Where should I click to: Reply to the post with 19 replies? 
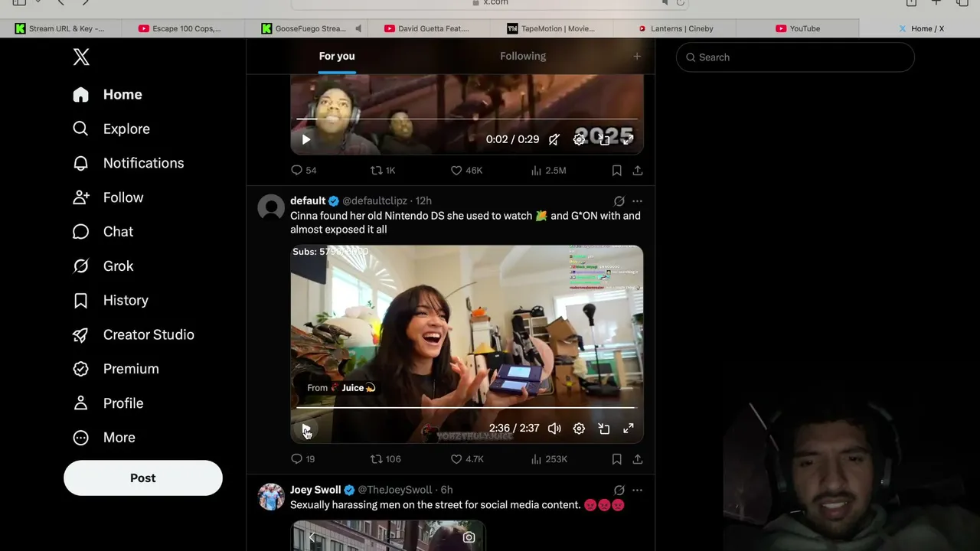(303, 459)
